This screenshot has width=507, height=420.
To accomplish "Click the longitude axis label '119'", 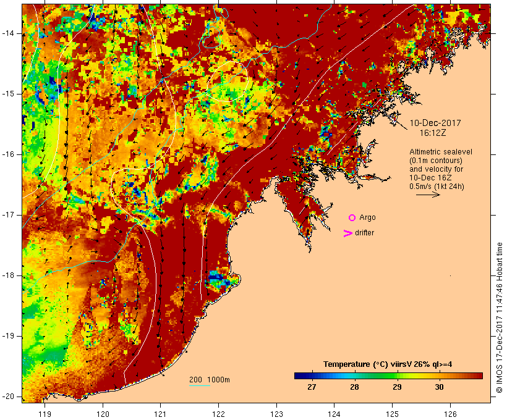I will [45, 414].
